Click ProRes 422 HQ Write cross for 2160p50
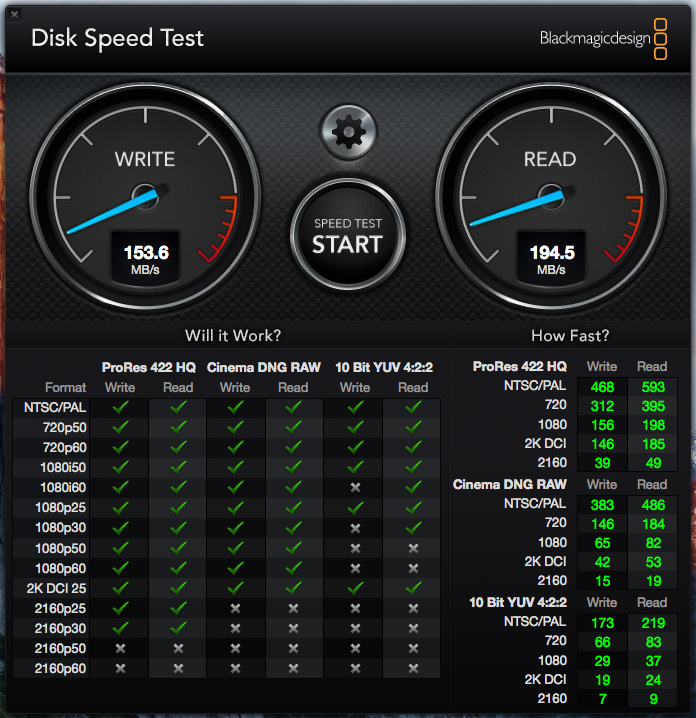 click(x=120, y=648)
